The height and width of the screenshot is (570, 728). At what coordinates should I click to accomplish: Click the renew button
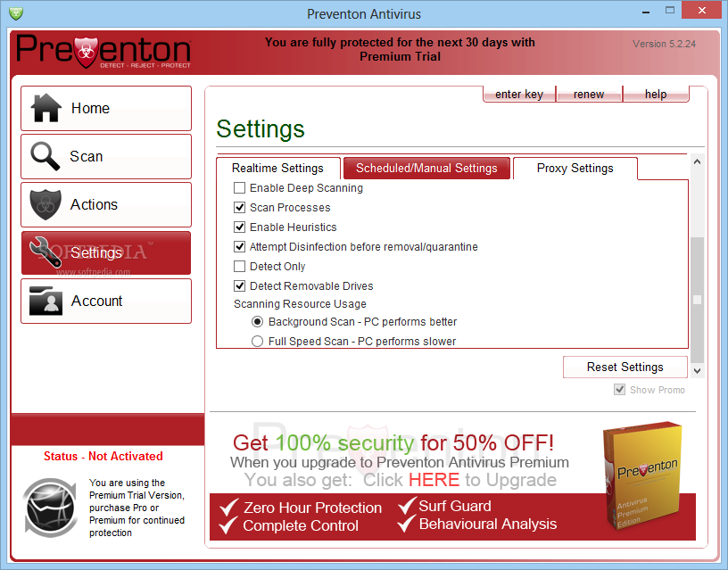589,95
